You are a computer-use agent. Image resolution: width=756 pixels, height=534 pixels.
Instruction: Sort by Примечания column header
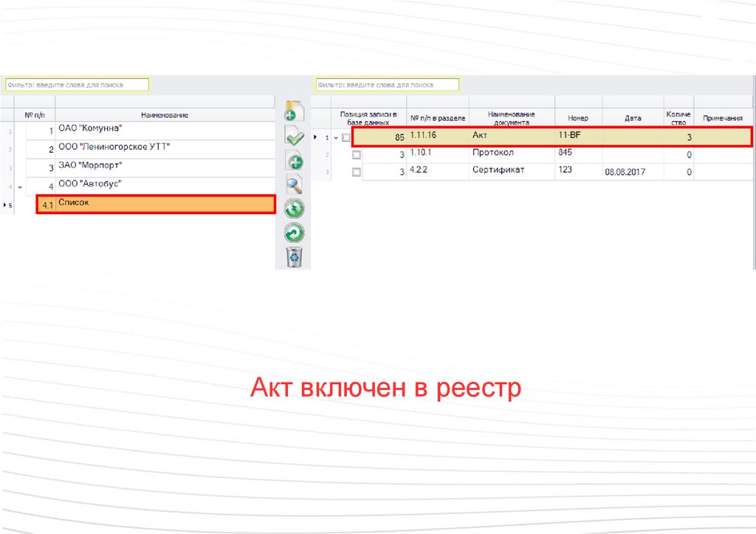point(723,118)
